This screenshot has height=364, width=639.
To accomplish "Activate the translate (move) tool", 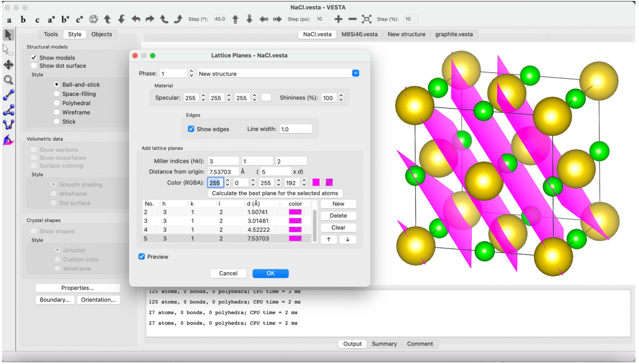I will tap(9, 65).
